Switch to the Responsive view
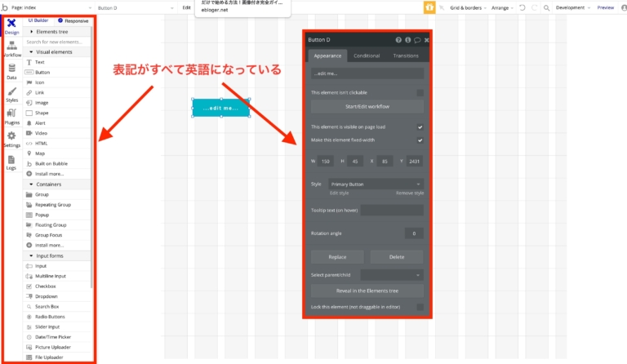 click(73, 20)
